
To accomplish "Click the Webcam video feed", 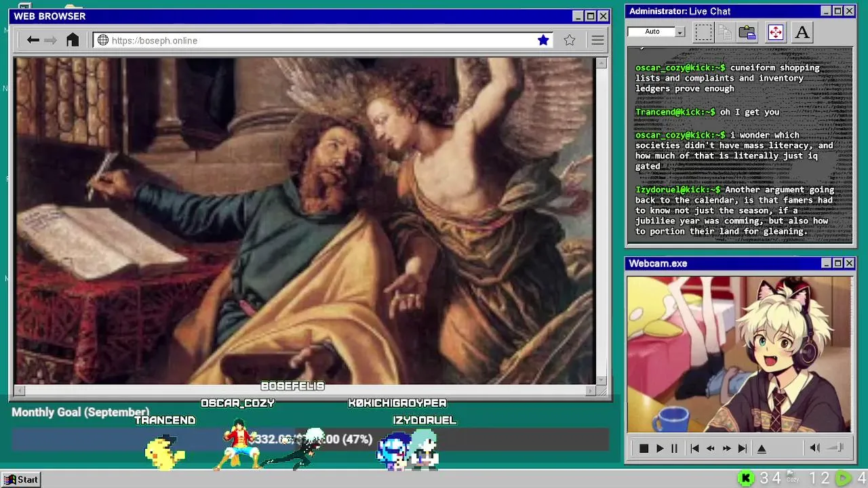I will tap(739, 354).
